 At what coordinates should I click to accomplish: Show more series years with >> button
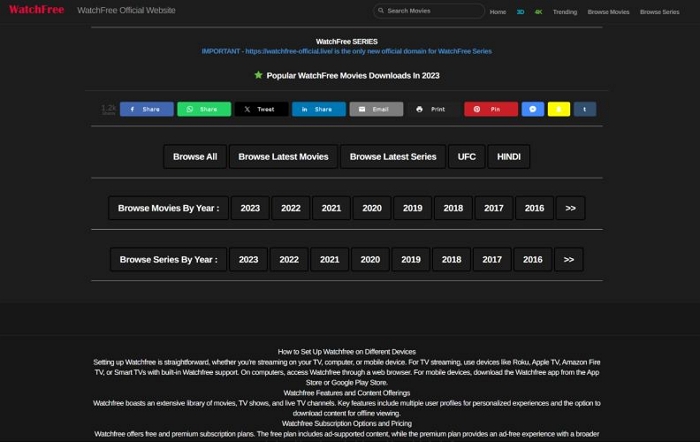[x=569, y=259]
